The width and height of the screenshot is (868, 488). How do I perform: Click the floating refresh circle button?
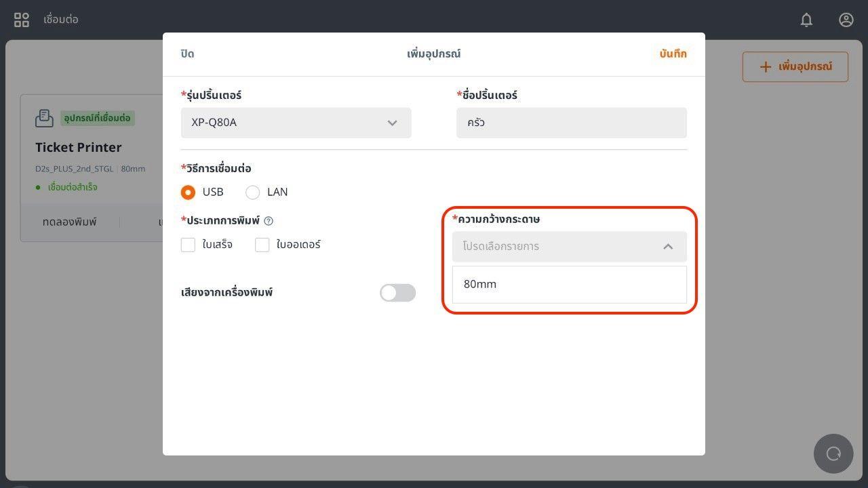(x=833, y=453)
